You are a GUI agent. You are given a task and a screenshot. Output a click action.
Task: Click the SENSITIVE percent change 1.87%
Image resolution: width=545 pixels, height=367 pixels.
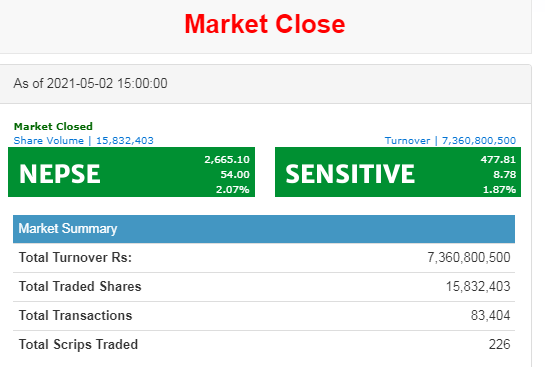tap(499, 189)
